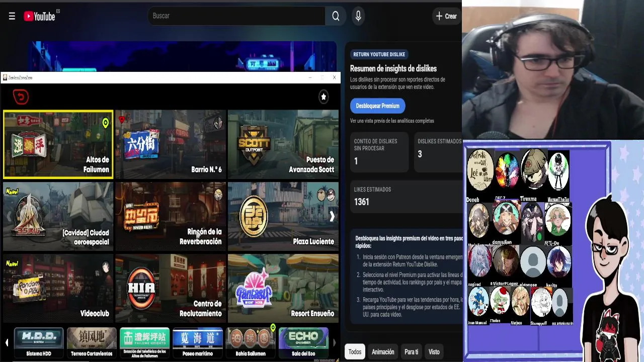Switch to the Animación filter chip
Image resolution: width=644 pixels, height=362 pixels.
[383, 352]
